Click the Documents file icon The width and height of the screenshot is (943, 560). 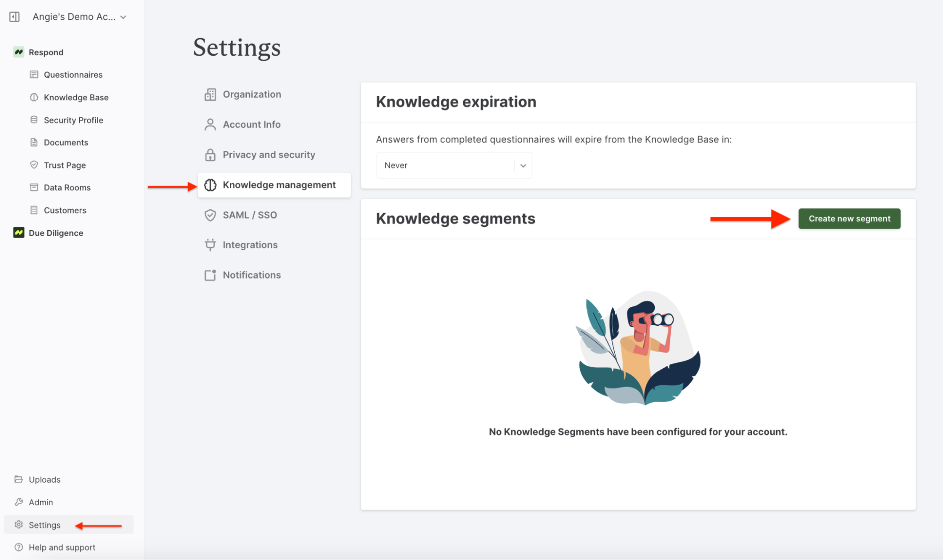(34, 142)
